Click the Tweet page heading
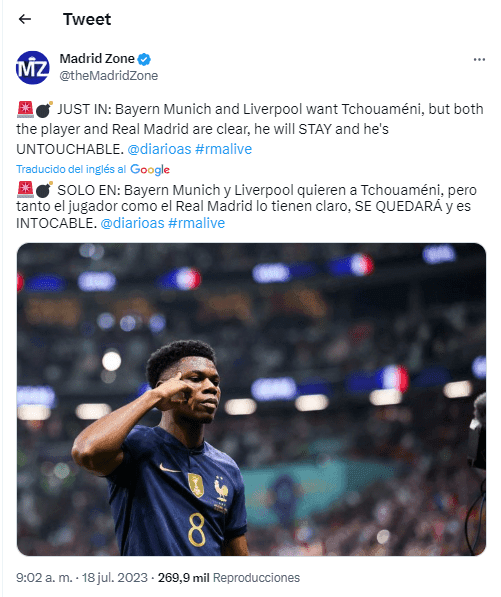This screenshot has height=597, width=501. point(87,19)
